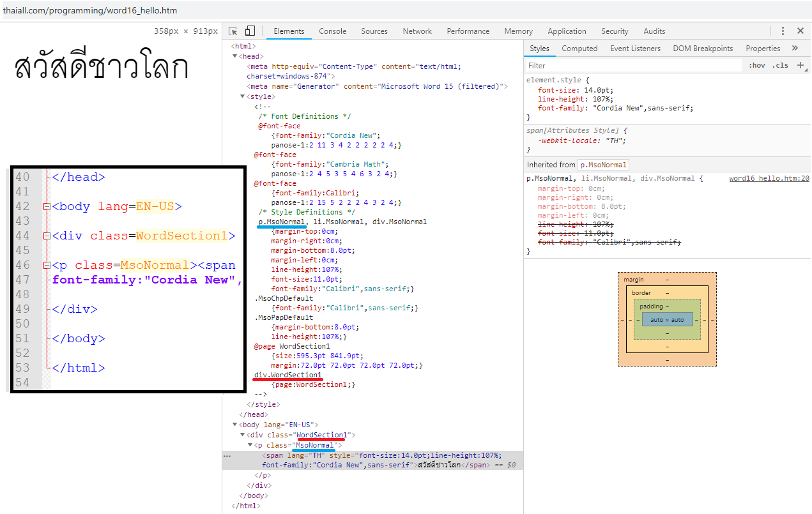This screenshot has height=514, width=812.
Task: Collapse the style node in DOM tree
Action: (242, 96)
